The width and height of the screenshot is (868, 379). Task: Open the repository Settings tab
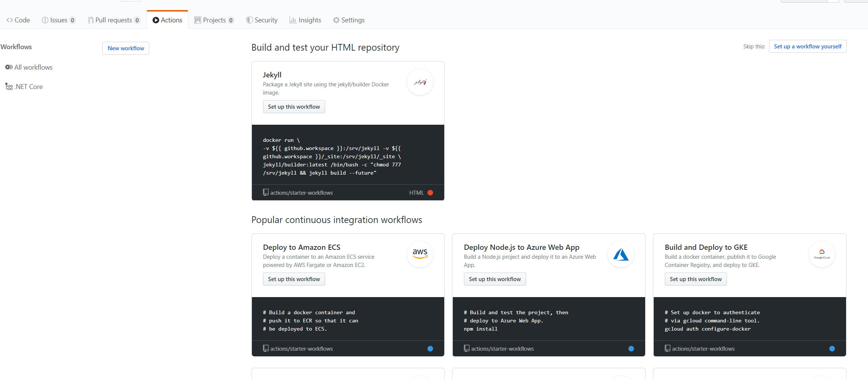coord(349,20)
